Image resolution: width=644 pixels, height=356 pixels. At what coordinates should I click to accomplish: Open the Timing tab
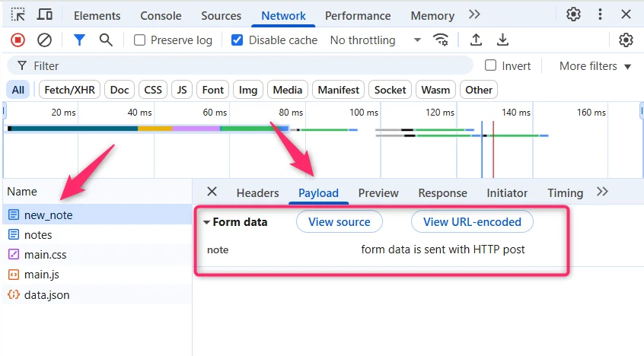(565, 193)
